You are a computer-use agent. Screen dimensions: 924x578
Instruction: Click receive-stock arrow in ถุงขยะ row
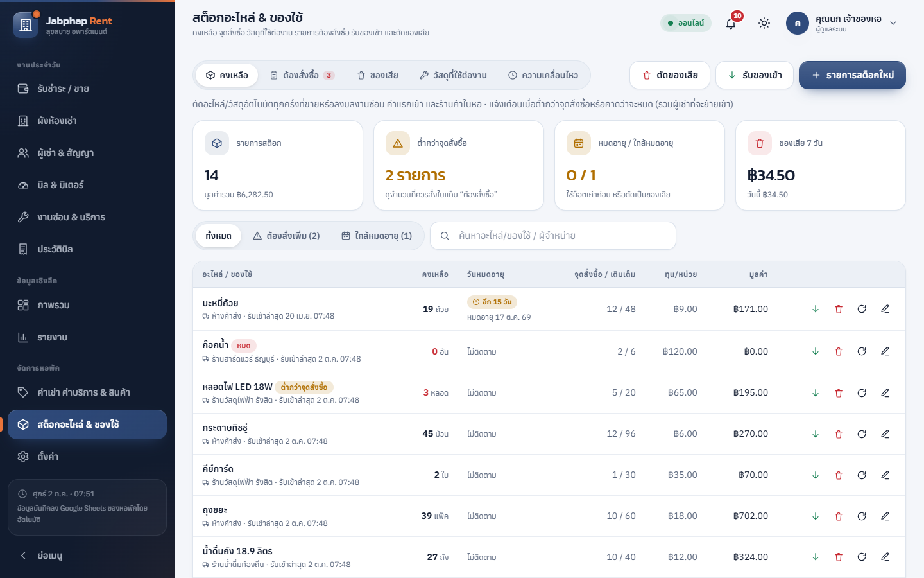[x=816, y=516]
